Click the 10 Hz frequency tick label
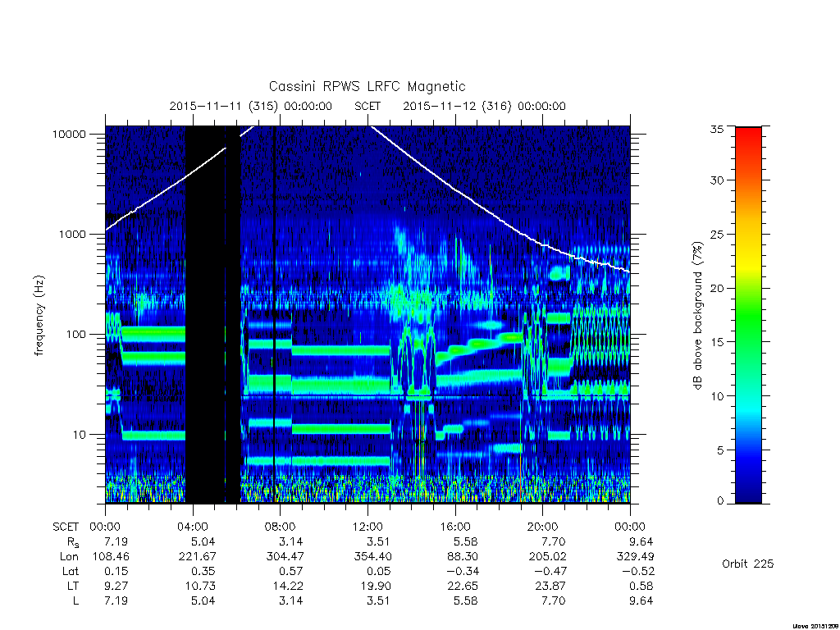The width and height of the screenshot is (840, 630). pos(80,435)
